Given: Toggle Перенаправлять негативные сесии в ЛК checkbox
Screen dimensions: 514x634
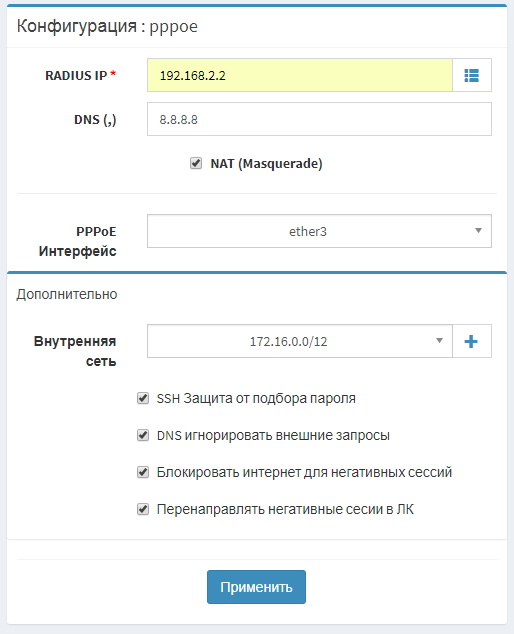Looking at the screenshot, I should click(143, 509).
